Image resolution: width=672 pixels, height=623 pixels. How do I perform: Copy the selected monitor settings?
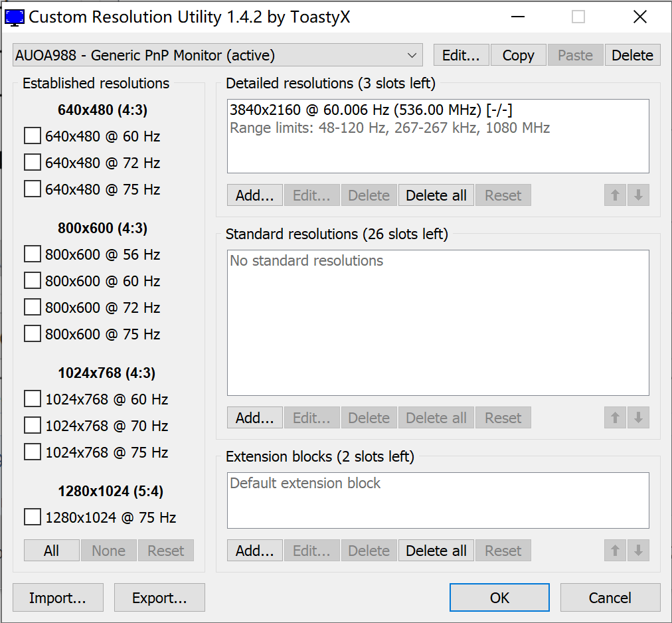click(x=519, y=55)
